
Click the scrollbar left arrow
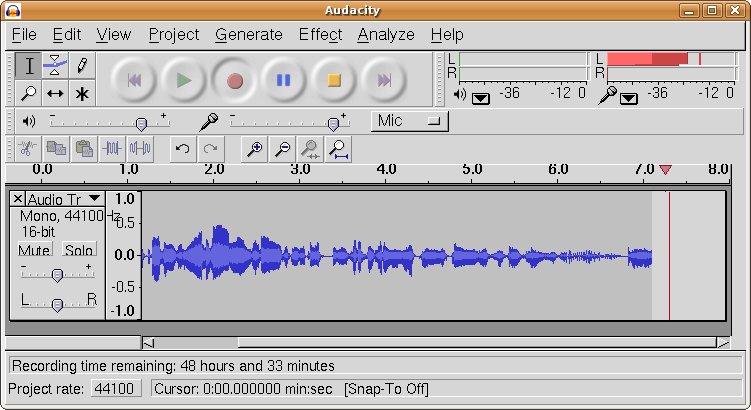pyautogui.click(x=148, y=342)
